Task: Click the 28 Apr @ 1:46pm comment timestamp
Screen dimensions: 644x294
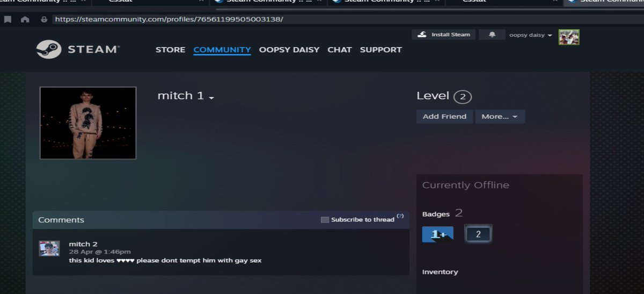Action: 100,252
